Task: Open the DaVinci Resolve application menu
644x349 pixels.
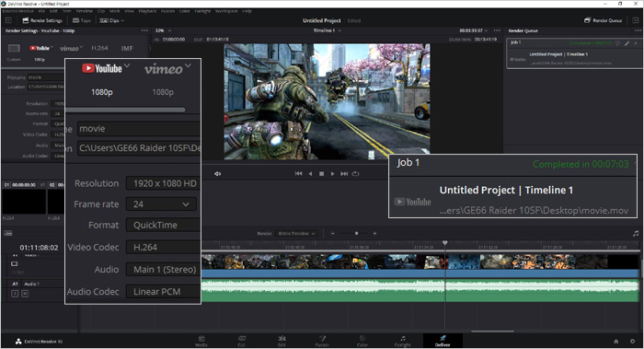Action: (x=17, y=11)
